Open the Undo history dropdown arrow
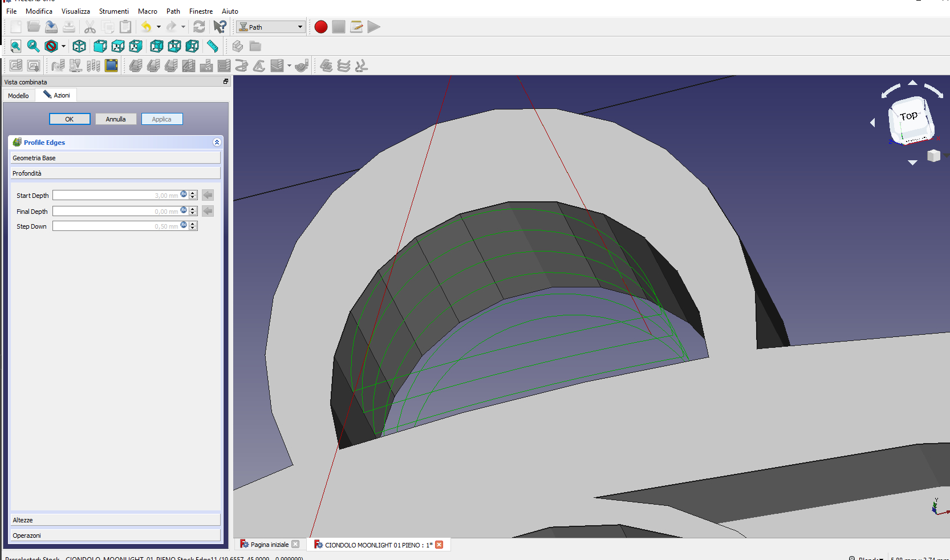Viewport: 950px width, 560px height. coord(159,27)
